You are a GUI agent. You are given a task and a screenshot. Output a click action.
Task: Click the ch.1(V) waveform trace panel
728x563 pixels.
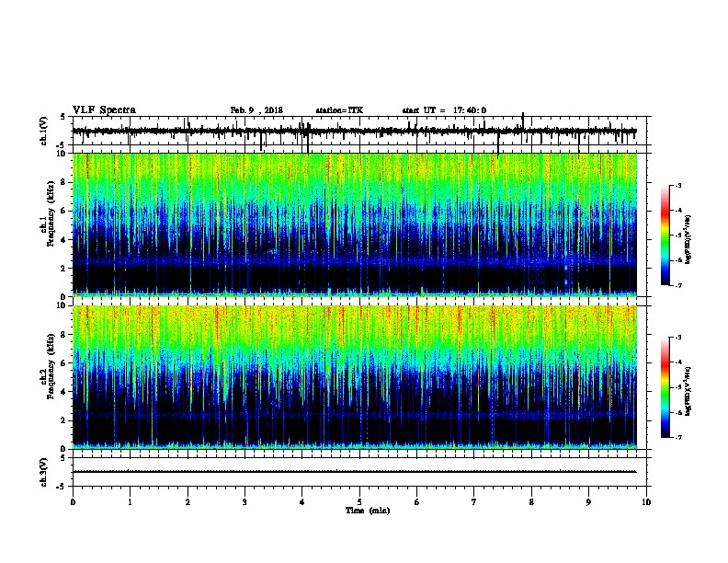[361, 131]
